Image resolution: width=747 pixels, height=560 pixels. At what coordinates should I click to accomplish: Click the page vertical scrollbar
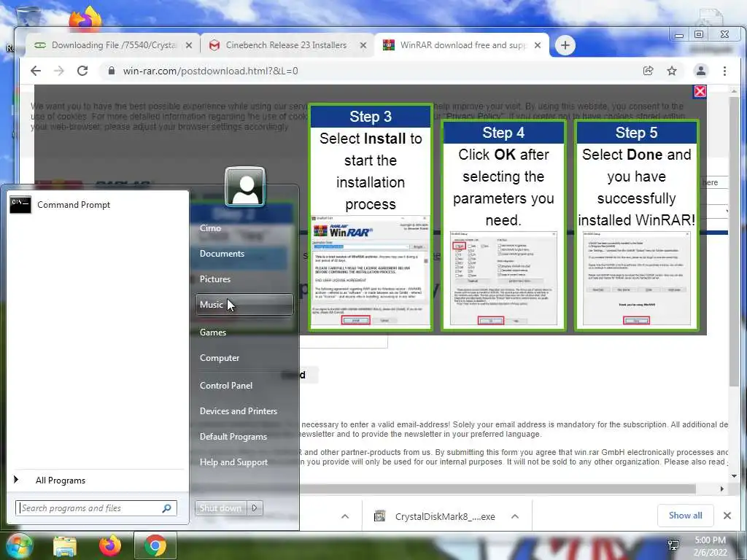pyautogui.click(x=734, y=241)
